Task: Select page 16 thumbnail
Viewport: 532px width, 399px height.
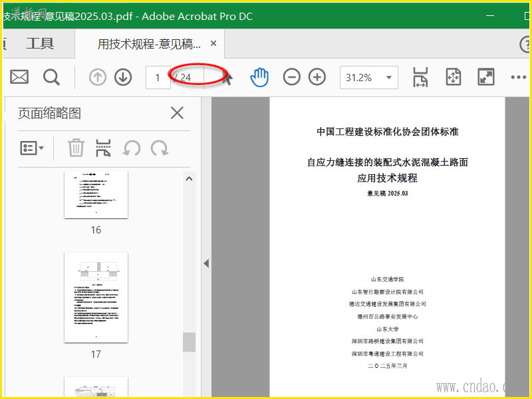Action: [96, 195]
